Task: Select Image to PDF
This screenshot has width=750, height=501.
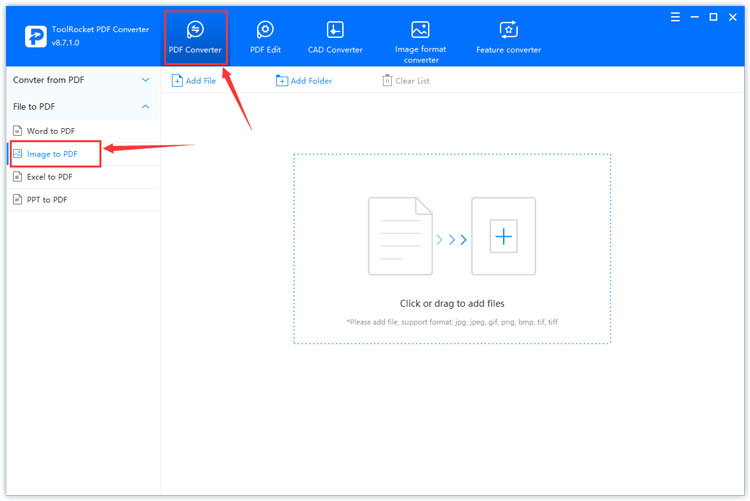Action: point(84,154)
